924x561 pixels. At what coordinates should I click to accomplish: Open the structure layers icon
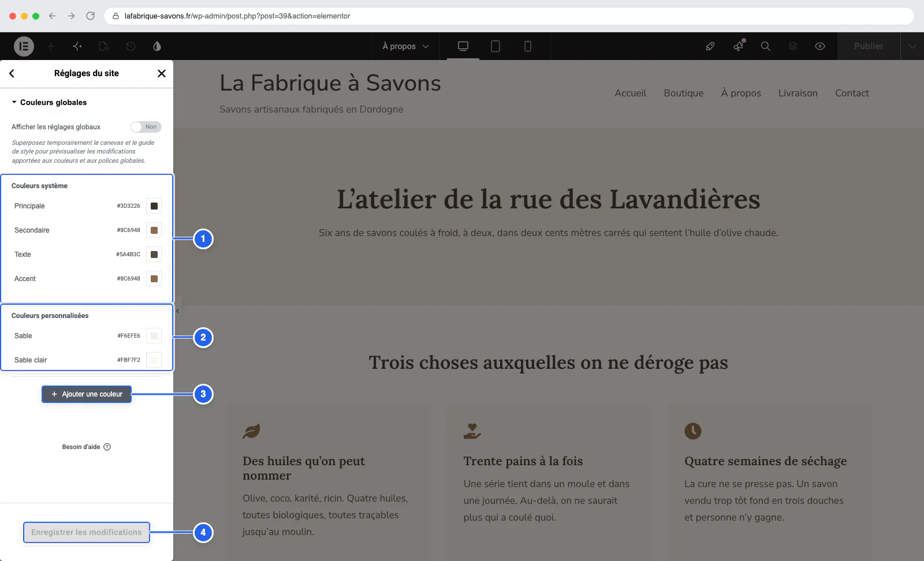(793, 46)
